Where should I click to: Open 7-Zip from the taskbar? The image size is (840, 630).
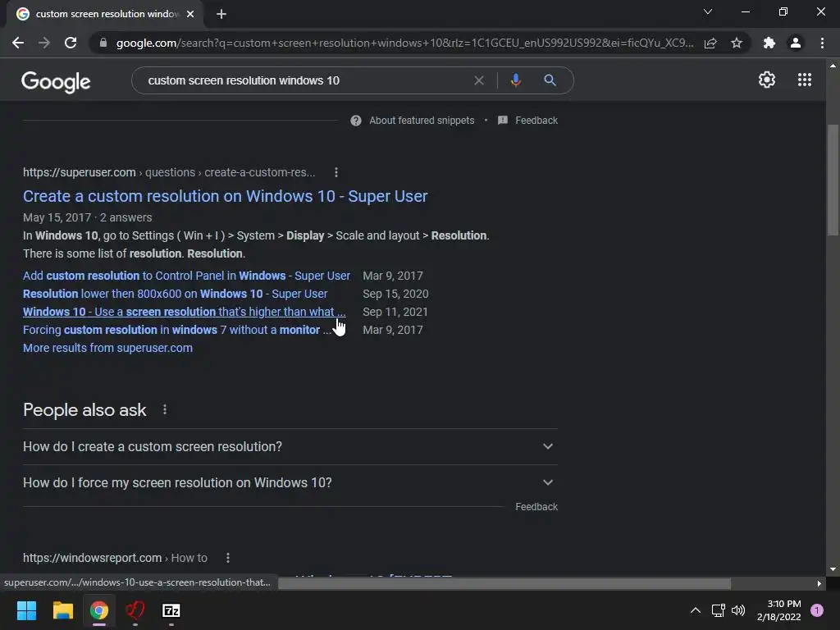(171, 610)
